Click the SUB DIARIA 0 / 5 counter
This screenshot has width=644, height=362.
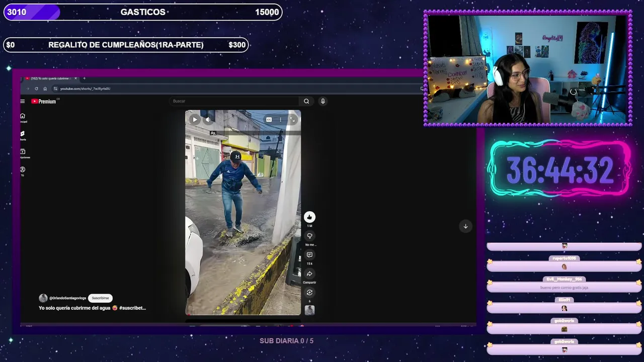tap(286, 341)
